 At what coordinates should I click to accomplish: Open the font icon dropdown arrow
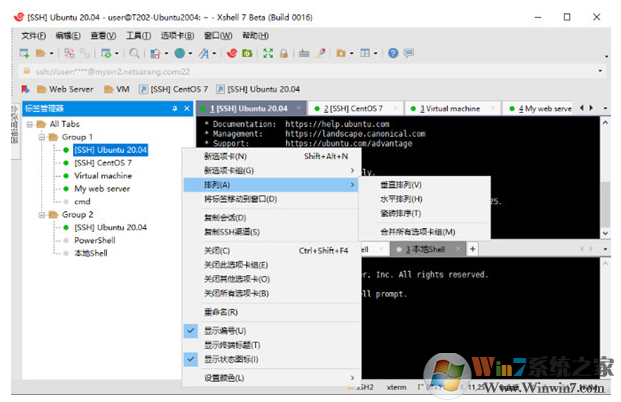pos(214,53)
